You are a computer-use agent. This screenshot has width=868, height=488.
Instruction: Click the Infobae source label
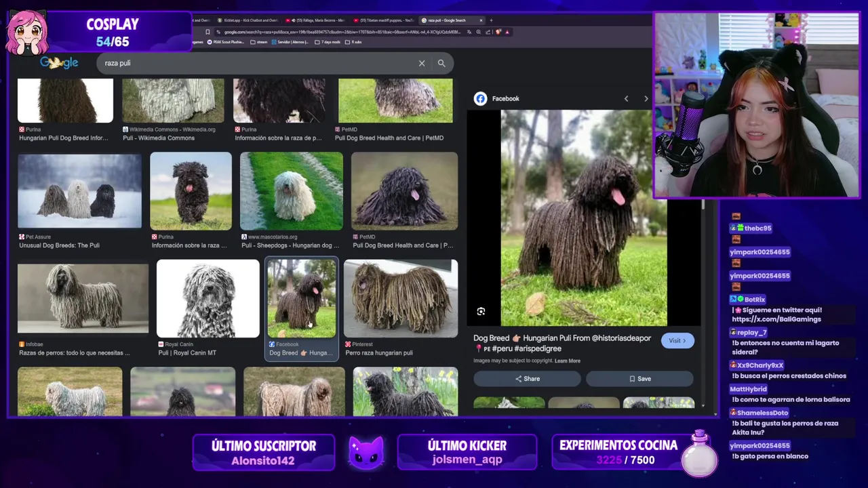click(31, 344)
